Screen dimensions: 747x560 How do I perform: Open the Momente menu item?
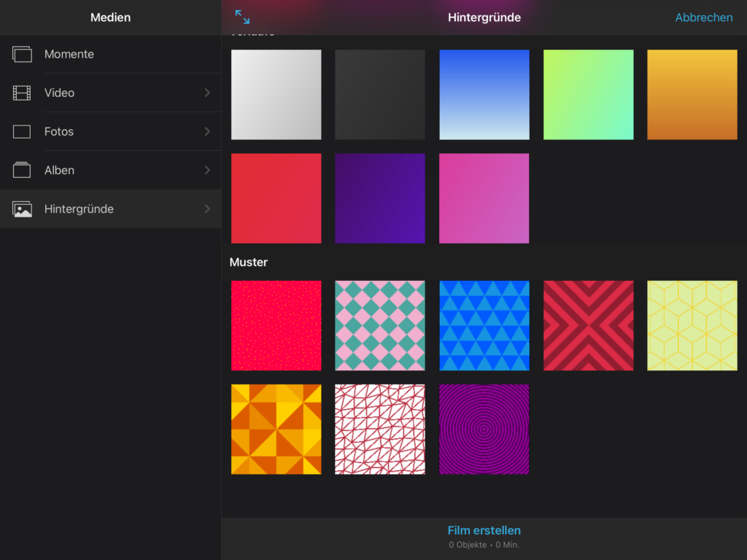[x=69, y=54]
